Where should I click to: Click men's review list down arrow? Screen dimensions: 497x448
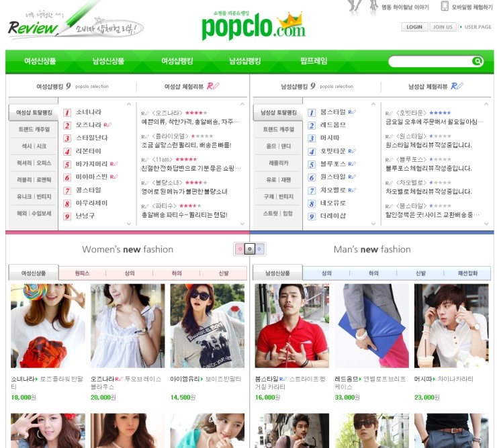pyautogui.click(x=486, y=224)
